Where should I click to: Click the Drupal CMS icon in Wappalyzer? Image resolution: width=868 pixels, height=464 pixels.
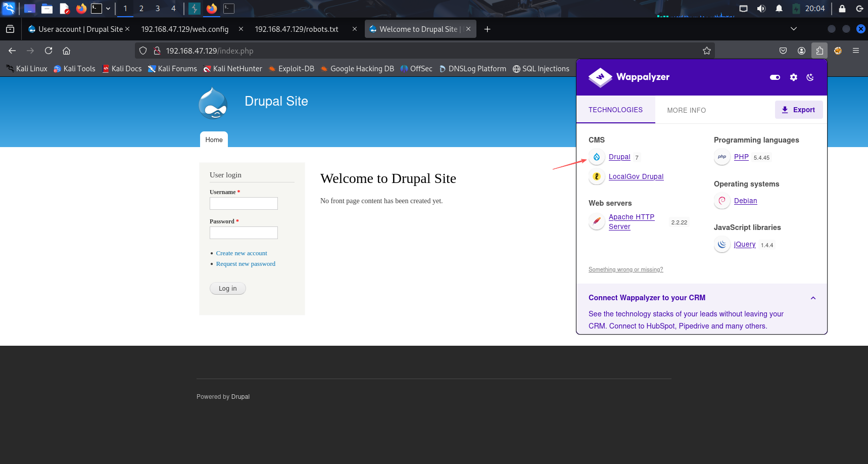point(597,157)
